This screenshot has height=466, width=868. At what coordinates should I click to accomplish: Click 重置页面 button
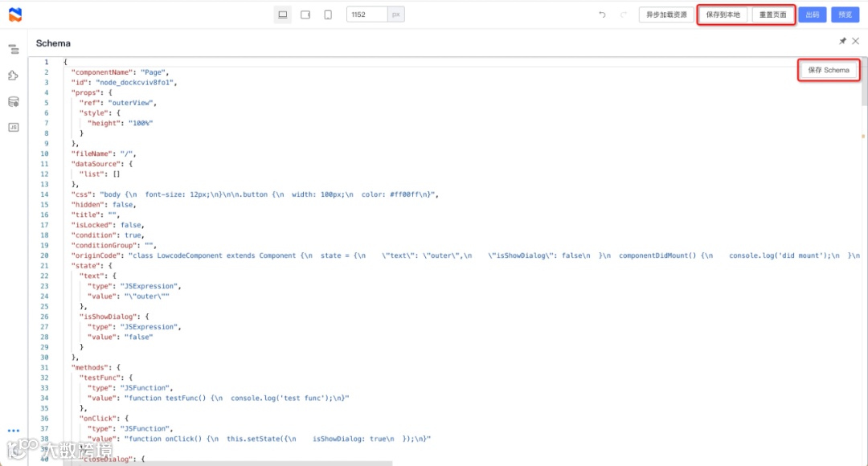772,15
